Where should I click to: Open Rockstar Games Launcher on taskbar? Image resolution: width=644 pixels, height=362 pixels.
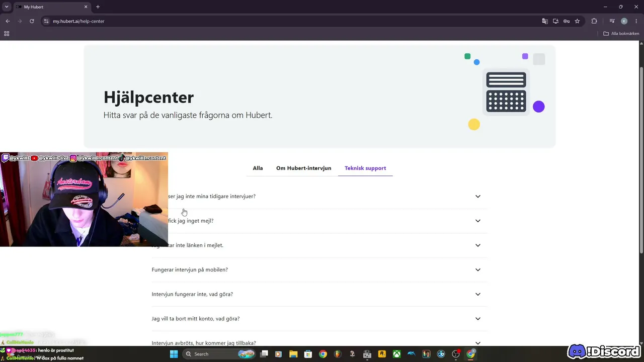click(382, 354)
